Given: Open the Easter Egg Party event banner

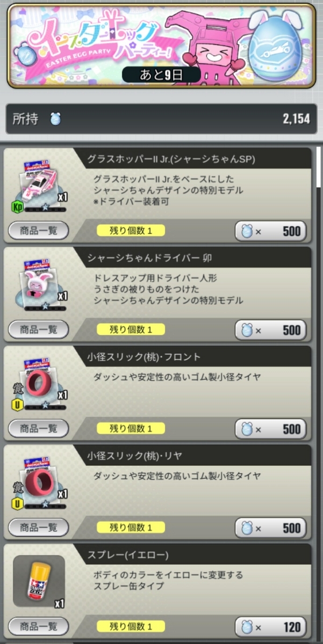Looking at the screenshot, I should pos(161,46).
